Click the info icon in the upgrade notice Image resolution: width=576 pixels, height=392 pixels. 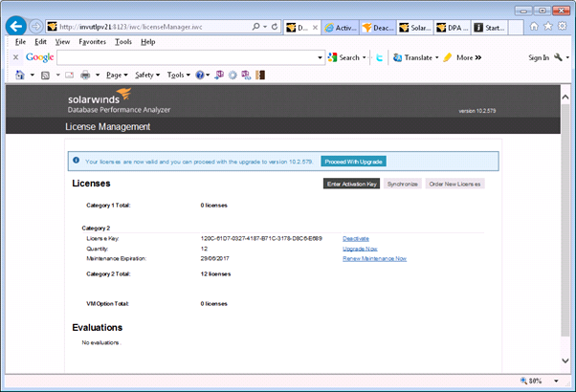tap(76, 160)
